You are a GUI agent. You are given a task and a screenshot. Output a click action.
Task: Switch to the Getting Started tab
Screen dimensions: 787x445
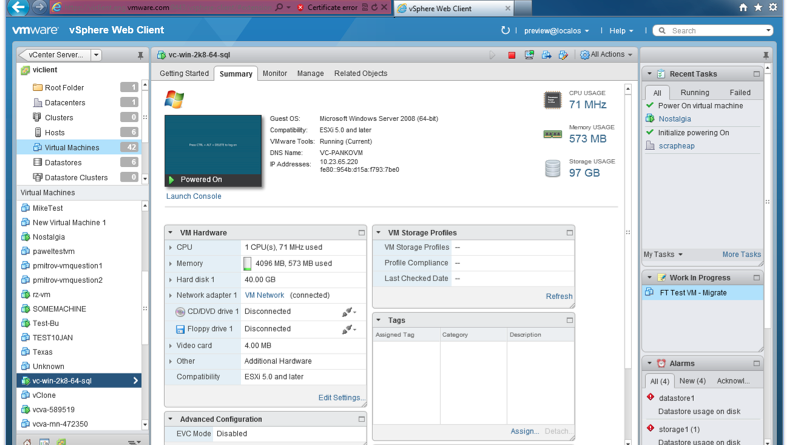(184, 73)
